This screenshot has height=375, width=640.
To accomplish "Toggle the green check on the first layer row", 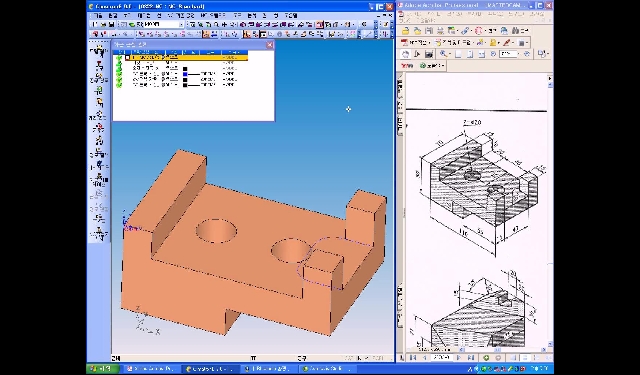I will click(119, 58).
